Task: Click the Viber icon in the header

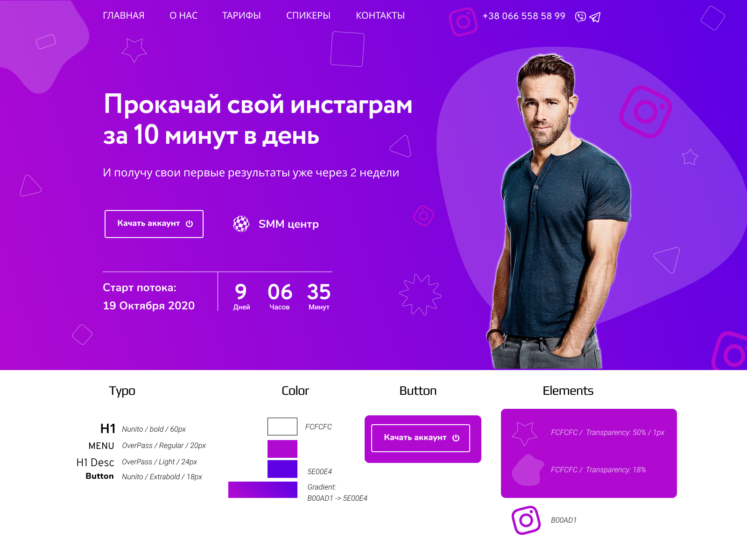Action: pos(580,17)
